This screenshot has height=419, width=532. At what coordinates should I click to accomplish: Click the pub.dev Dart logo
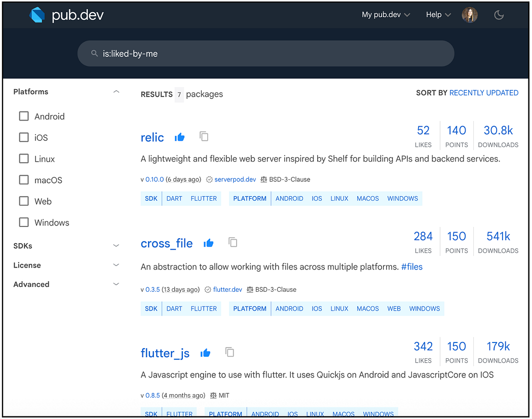37,15
